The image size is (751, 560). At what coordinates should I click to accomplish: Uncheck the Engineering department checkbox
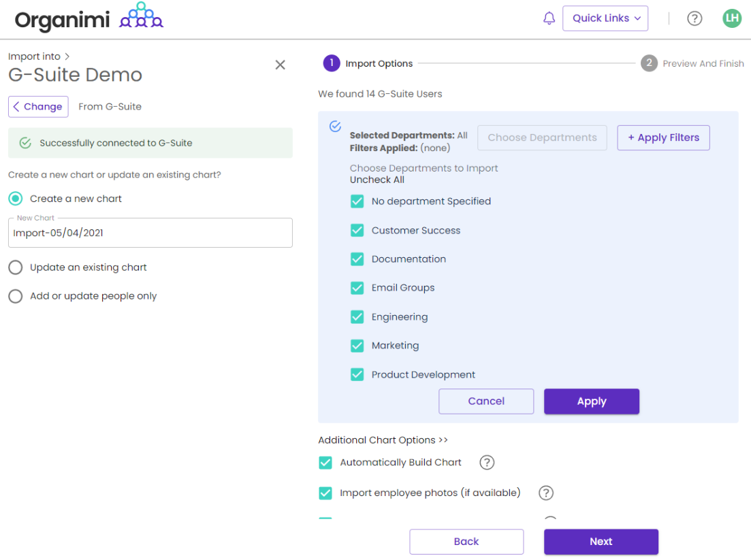coord(357,317)
